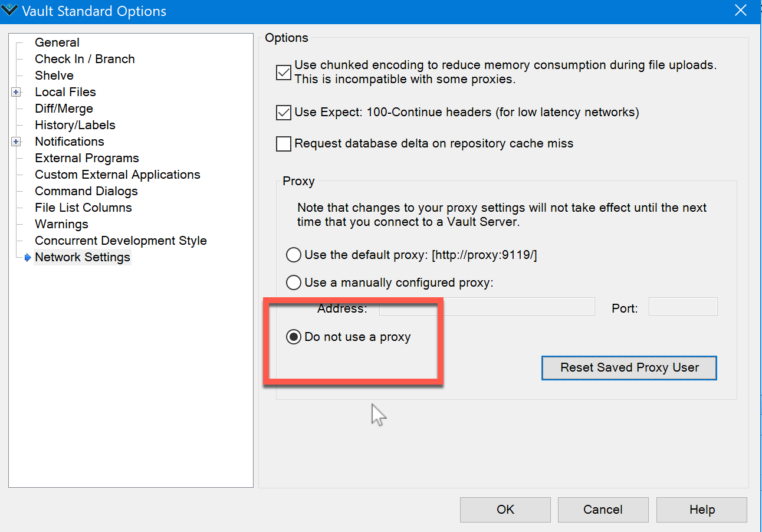This screenshot has width=762, height=532.
Task: Select Do not use a proxy option
Action: pos(293,337)
